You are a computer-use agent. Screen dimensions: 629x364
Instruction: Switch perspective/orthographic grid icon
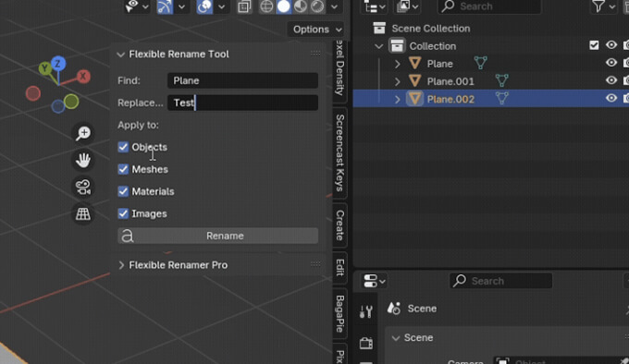pyautogui.click(x=83, y=214)
